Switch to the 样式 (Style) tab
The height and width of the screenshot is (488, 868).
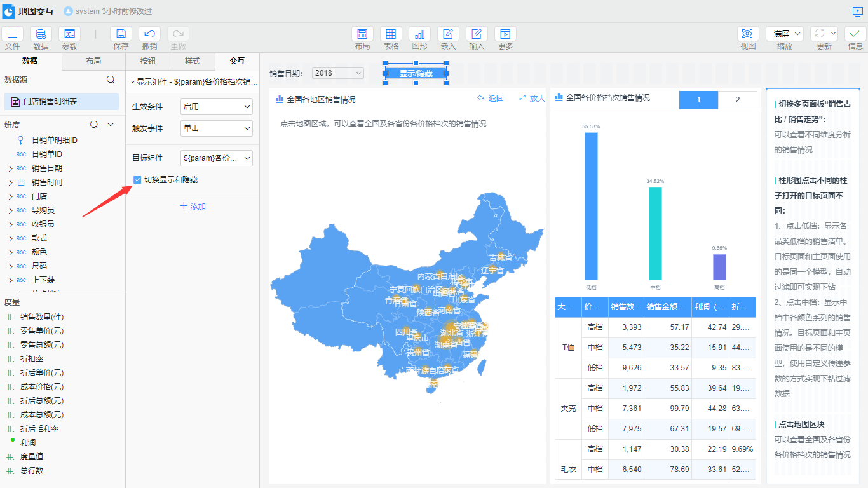click(193, 61)
